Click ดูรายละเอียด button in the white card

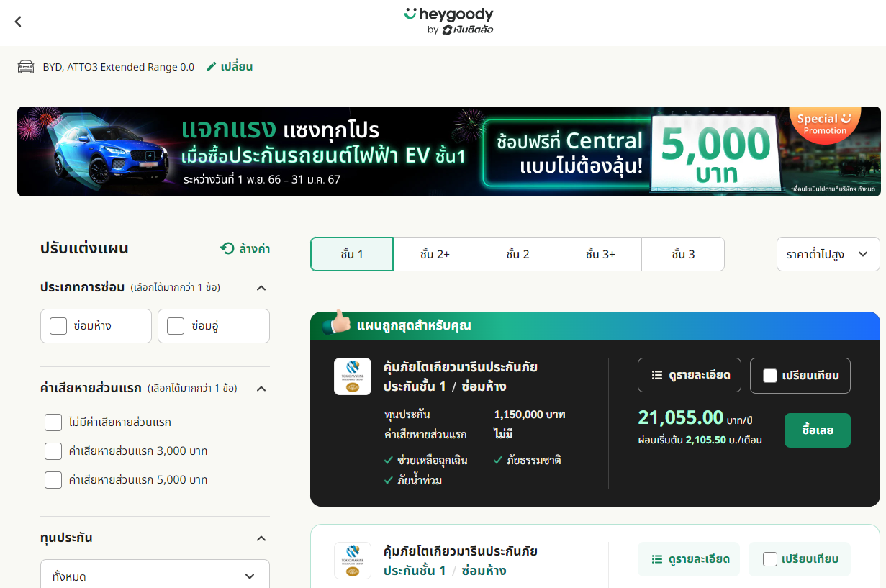(x=689, y=559)
